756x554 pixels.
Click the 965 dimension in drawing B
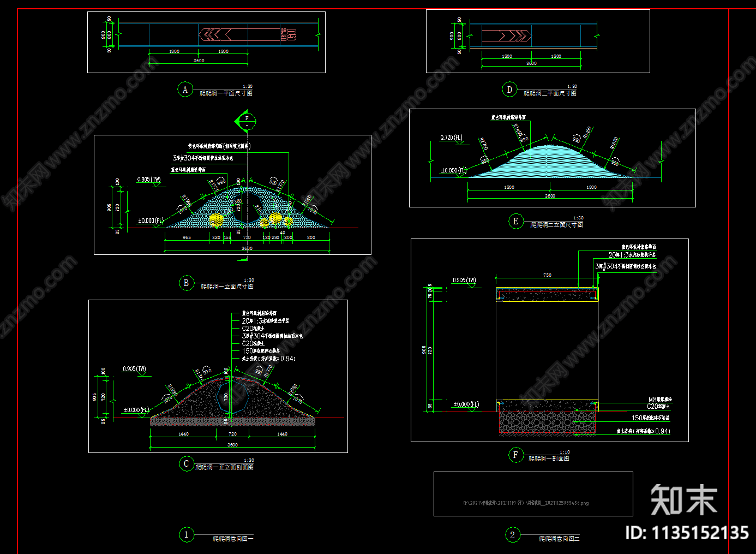187,237
